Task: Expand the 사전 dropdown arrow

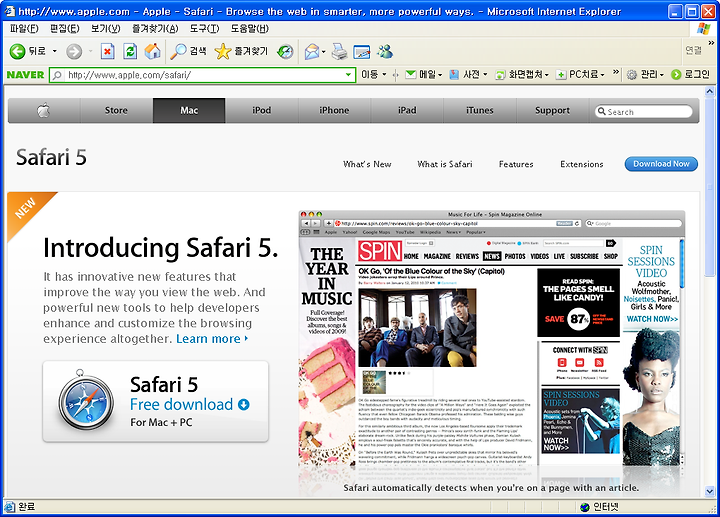Action: click(x=485, y=74)
